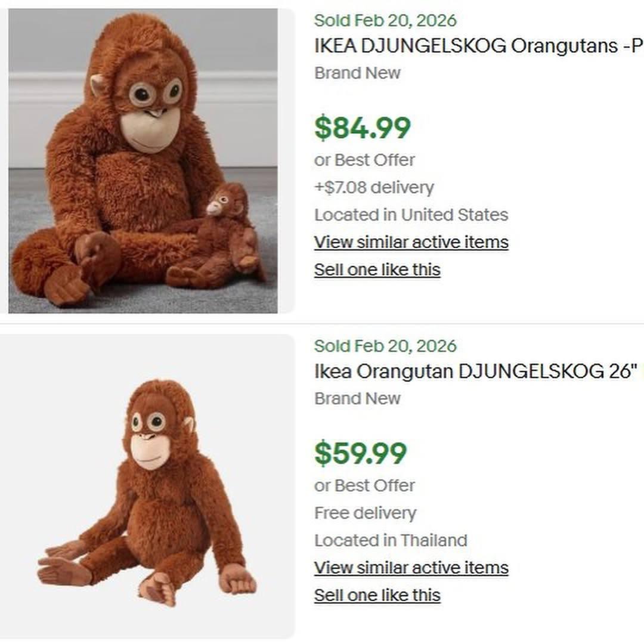Click or Best Offer under the $59.99 price
The width and height of the screenshot is (644, 644).
click(x=364, y=485)
